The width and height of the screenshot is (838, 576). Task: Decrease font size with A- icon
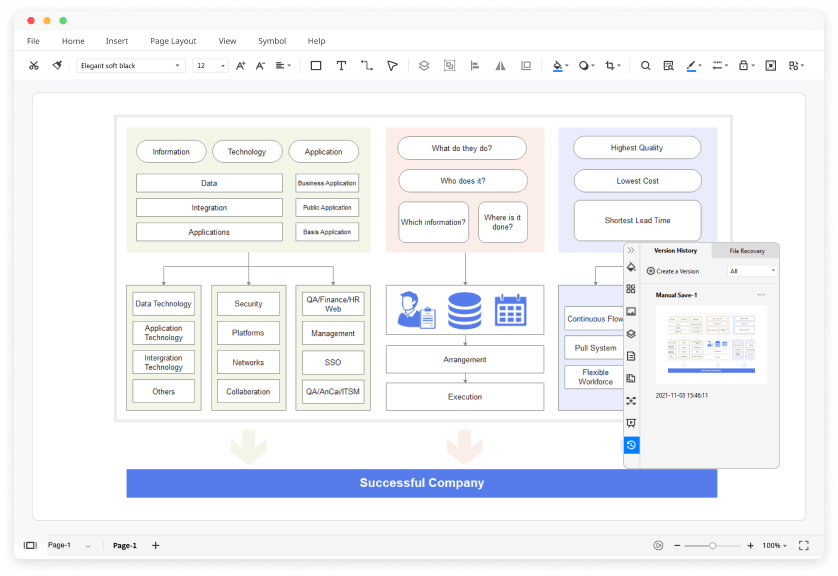pos(260,65)
